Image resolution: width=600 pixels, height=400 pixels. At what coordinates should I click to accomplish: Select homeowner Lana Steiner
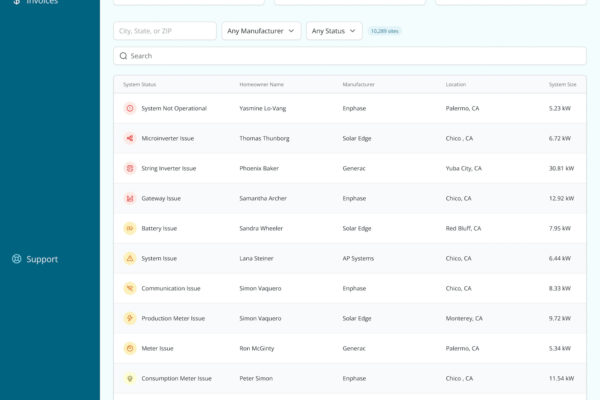pyautogui.click(x=256, y=258)
